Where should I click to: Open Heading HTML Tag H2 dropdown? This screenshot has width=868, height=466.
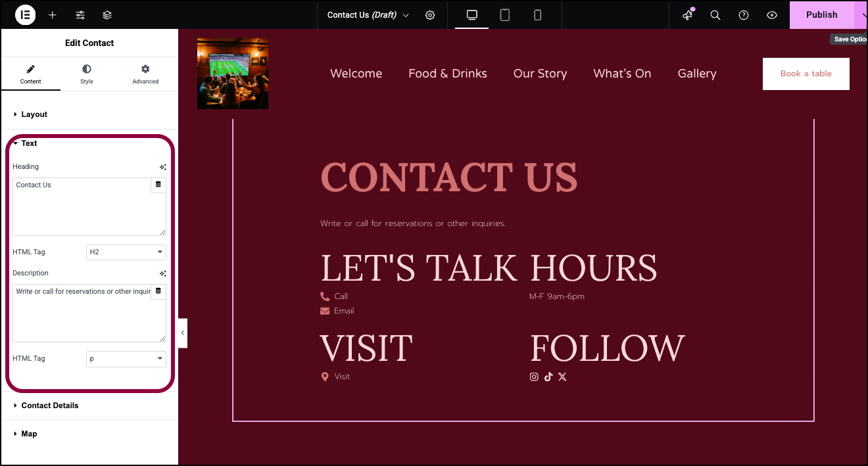[126, 252]
